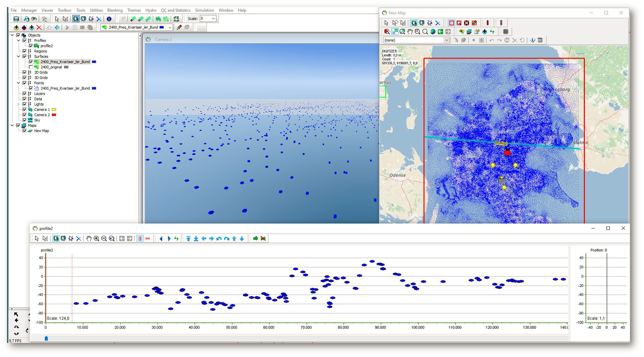Click rotate-left curved arrow in profile2 toolbar

(x=219, y=239)
